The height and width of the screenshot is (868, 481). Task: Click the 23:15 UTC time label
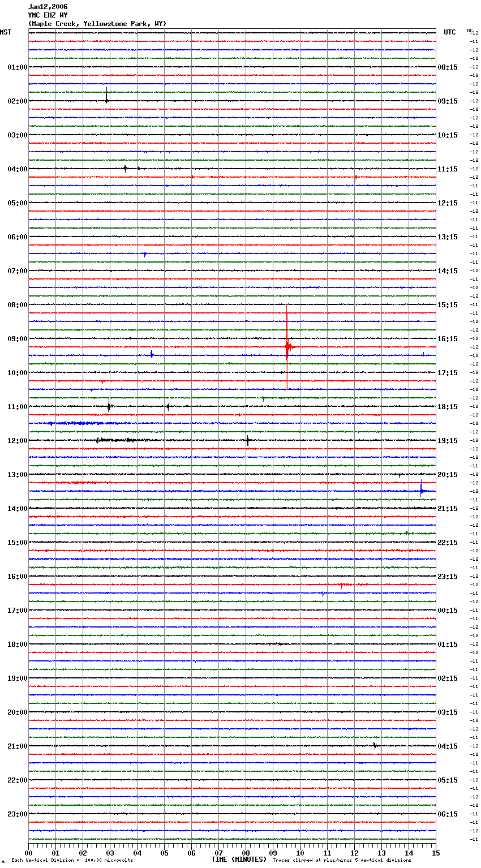tap(448, 577)
